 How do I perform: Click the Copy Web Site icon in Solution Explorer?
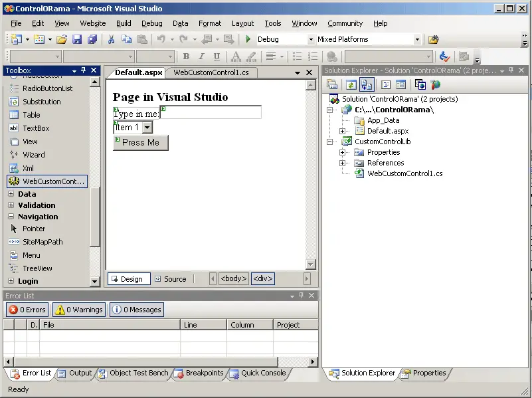tap(420, 84)
